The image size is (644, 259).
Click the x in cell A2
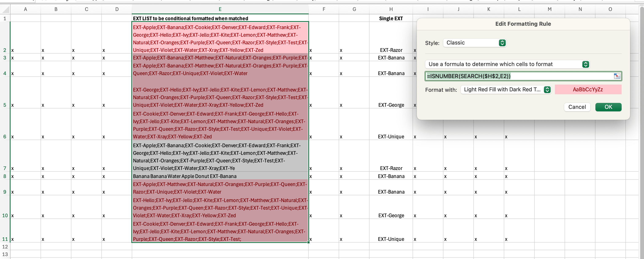click(x=12, y=50)
